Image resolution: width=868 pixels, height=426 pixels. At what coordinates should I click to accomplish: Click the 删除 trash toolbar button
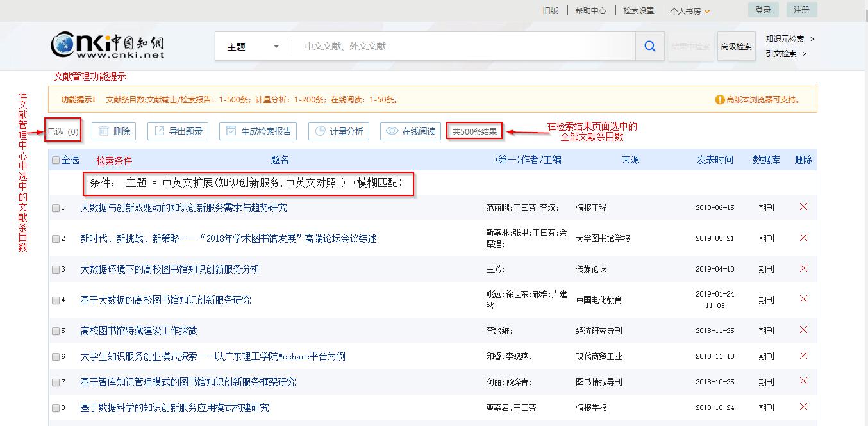click(113, 131)
